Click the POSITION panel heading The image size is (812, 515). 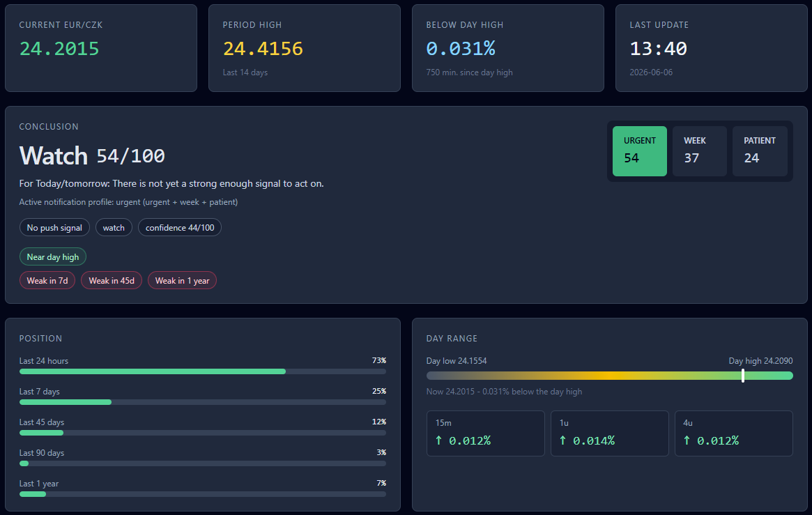coord(40,339)
